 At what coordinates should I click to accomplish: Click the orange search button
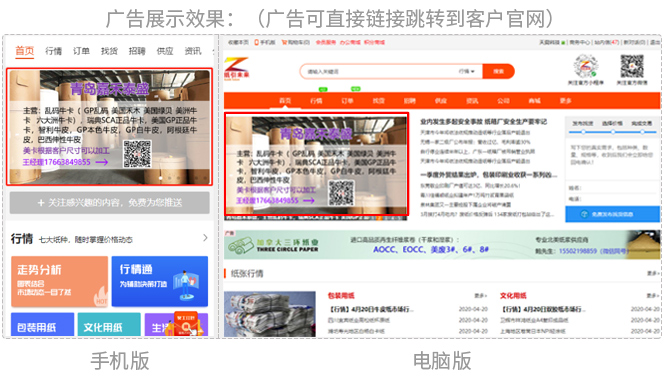pos(498,71)
